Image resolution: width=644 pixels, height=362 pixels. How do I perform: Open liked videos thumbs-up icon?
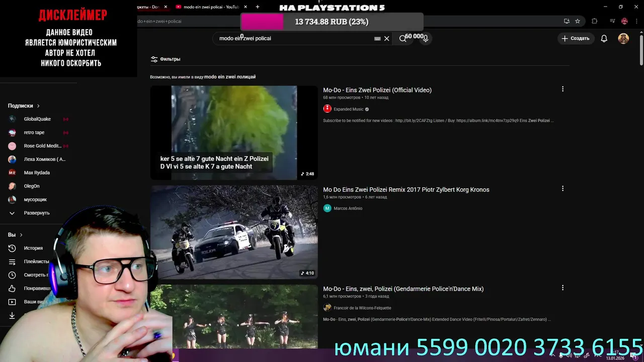tap(13, 289)
